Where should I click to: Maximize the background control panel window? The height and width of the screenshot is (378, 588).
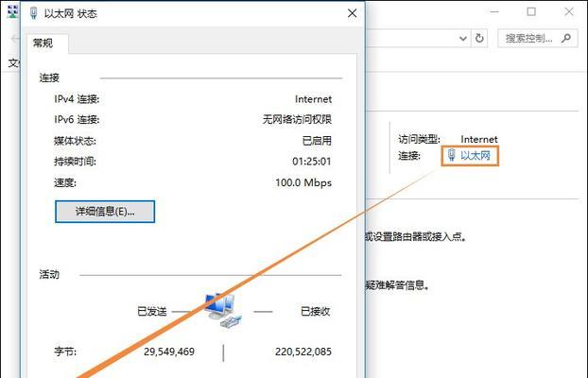pyautogui.click(x=531, y=12)
